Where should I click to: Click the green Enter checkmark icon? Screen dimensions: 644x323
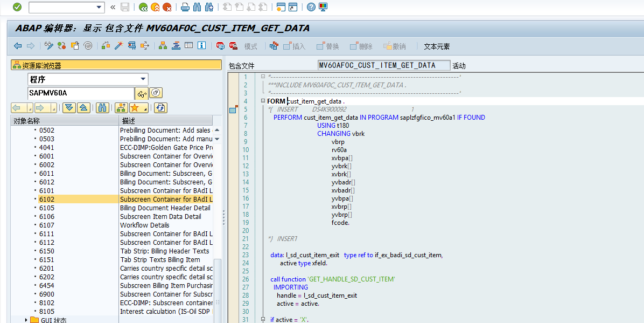17,7
